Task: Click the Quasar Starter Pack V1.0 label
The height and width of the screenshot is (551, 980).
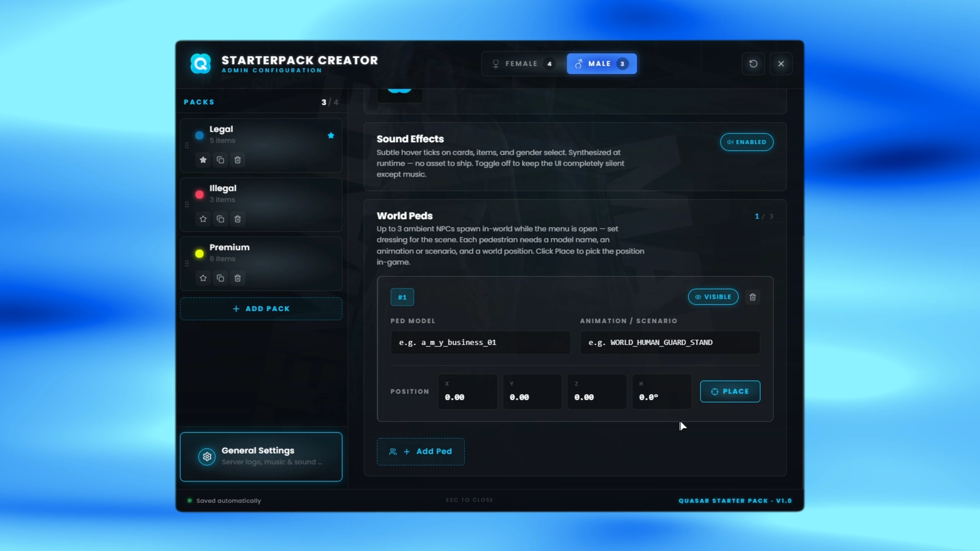Action: (735, 500)
